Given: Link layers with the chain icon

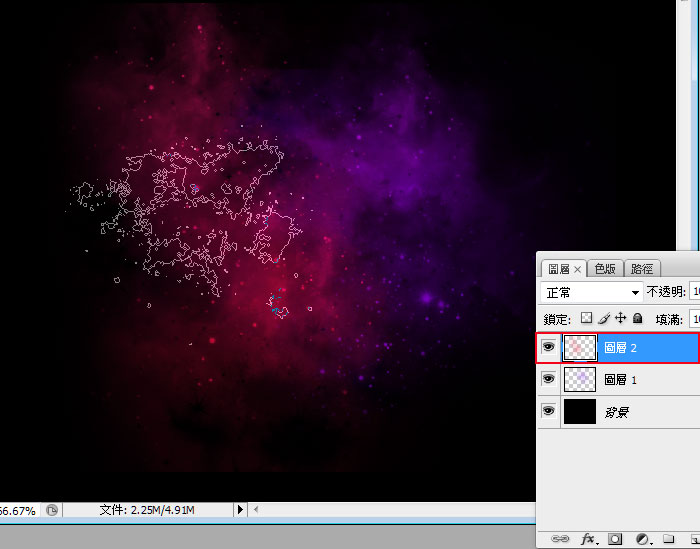Looking at the screenshot, I should tap(560, 539).
